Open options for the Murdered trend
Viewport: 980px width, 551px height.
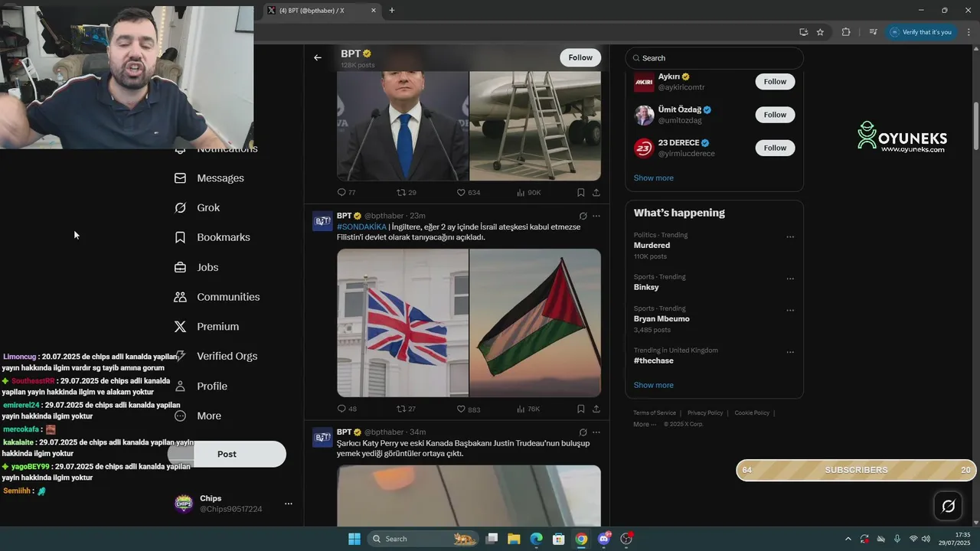(790, 237)
